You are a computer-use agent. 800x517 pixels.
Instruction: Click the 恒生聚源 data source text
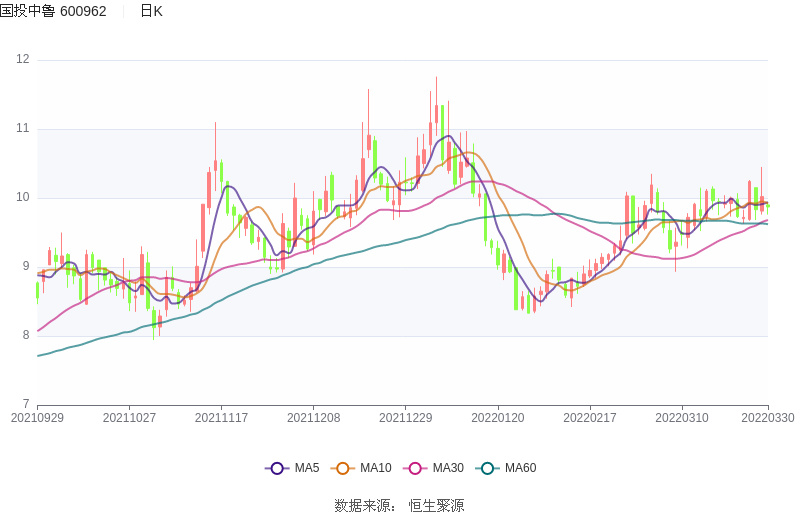(436, 506)
